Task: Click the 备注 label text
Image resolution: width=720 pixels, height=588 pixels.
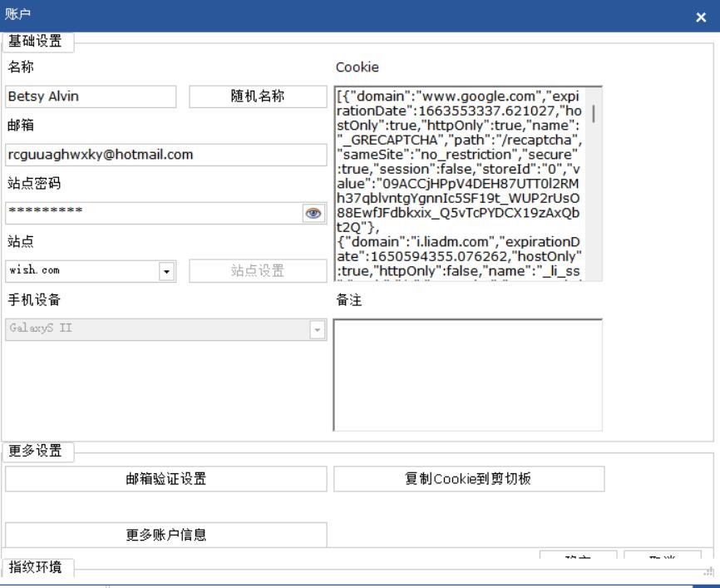Action: (x=349, y=300)
